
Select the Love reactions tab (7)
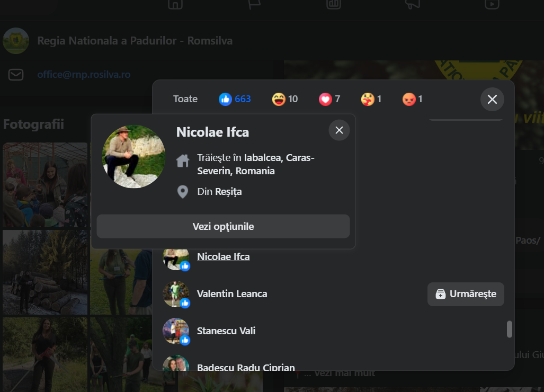[329, 99]
